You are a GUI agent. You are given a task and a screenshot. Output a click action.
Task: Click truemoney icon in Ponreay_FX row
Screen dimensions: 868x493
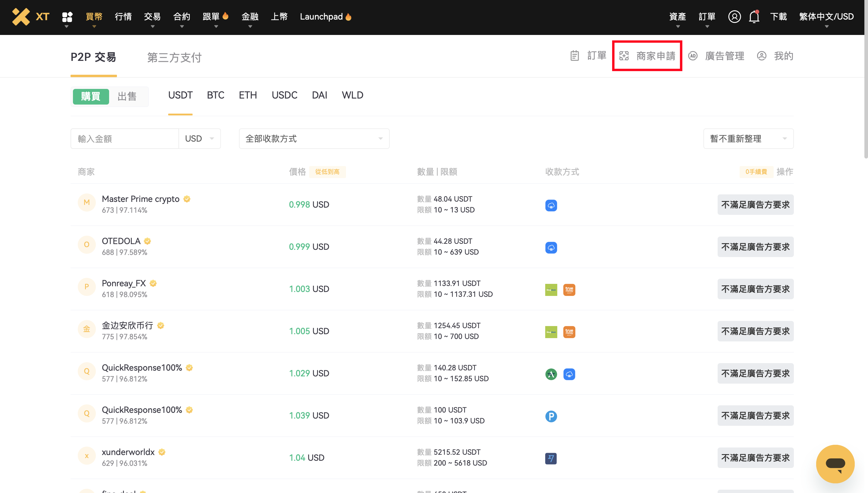pos(569,290)
